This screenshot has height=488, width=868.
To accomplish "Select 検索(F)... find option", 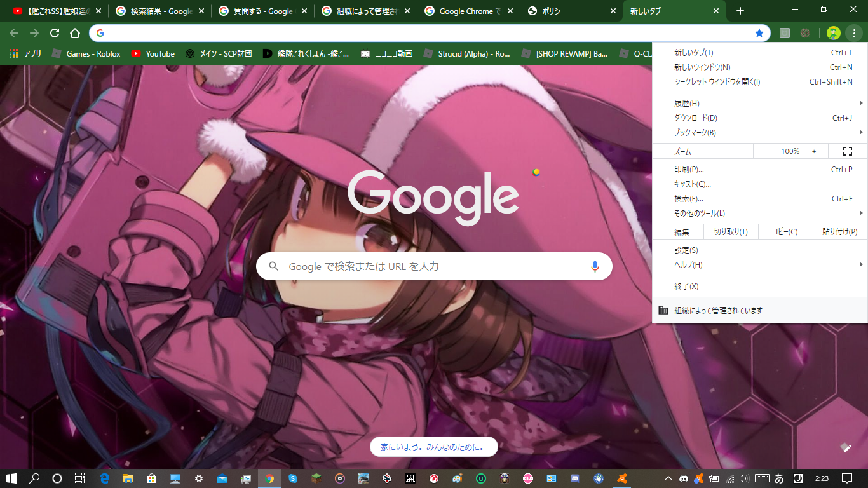I will pyautogui.click(x=760, y=198).
